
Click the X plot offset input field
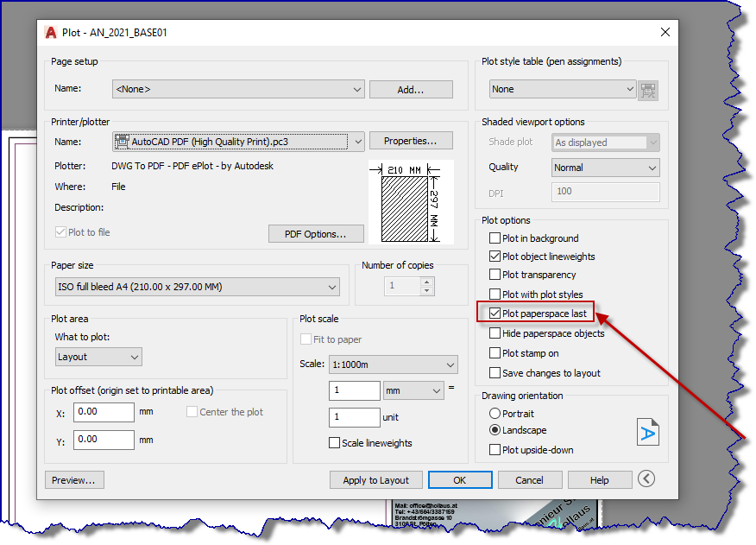[x=104, y=412]
